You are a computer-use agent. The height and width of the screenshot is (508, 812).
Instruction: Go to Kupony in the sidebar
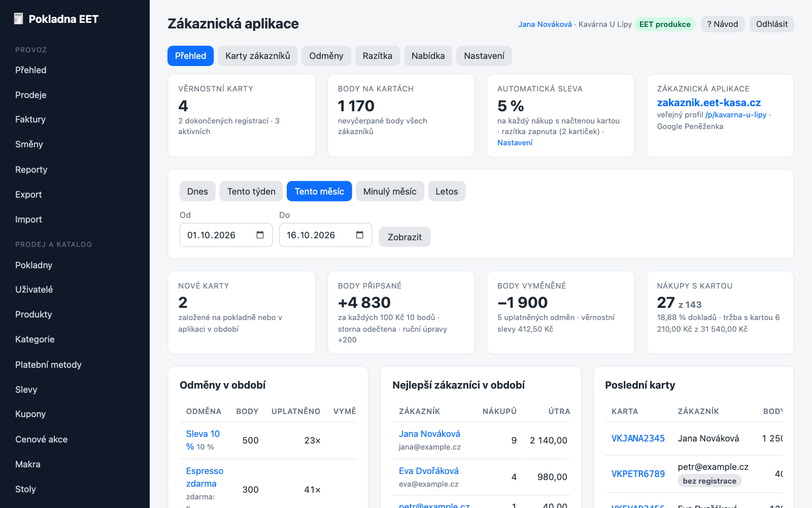[x=30, y=414]
